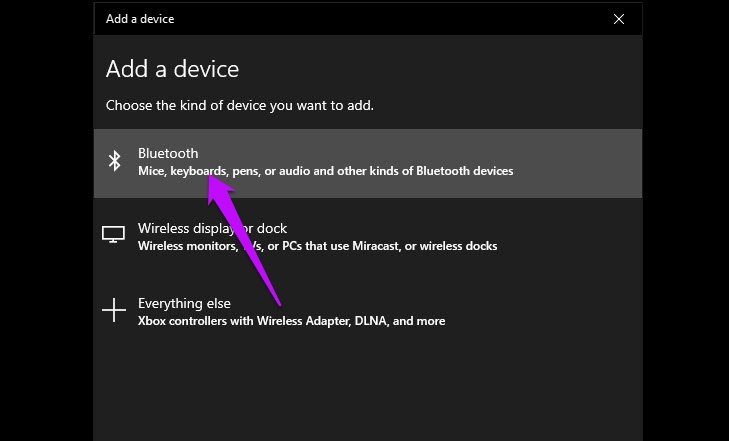
Task: Click the Xbox controllers with Wireless Adapter description
Action: coord(292,321)
